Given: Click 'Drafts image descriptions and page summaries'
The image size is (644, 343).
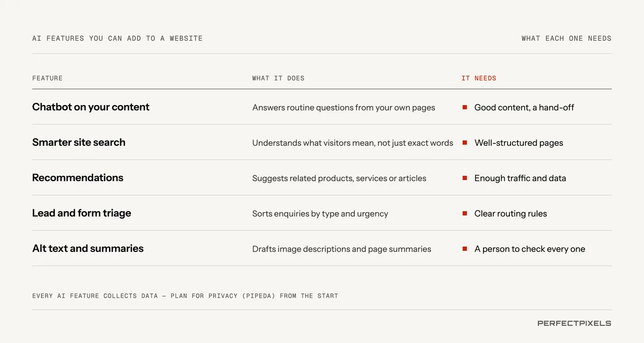Looking at the screenshot, I should pyautogui.click(x=341, y=249).
